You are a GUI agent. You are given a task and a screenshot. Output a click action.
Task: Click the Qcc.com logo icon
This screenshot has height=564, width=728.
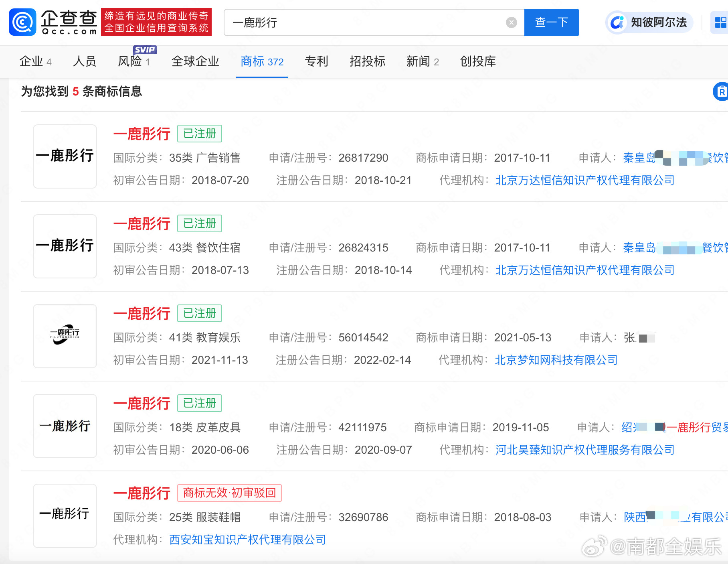(22, 22)
